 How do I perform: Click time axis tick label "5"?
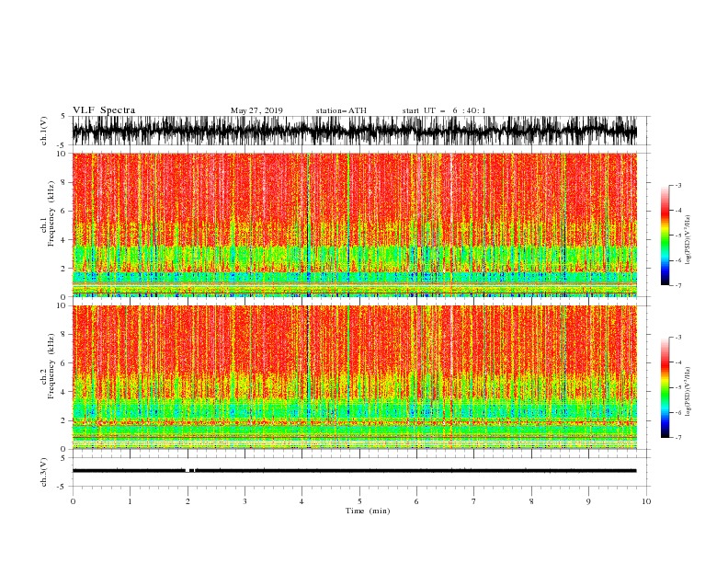(x=359, y=501)
